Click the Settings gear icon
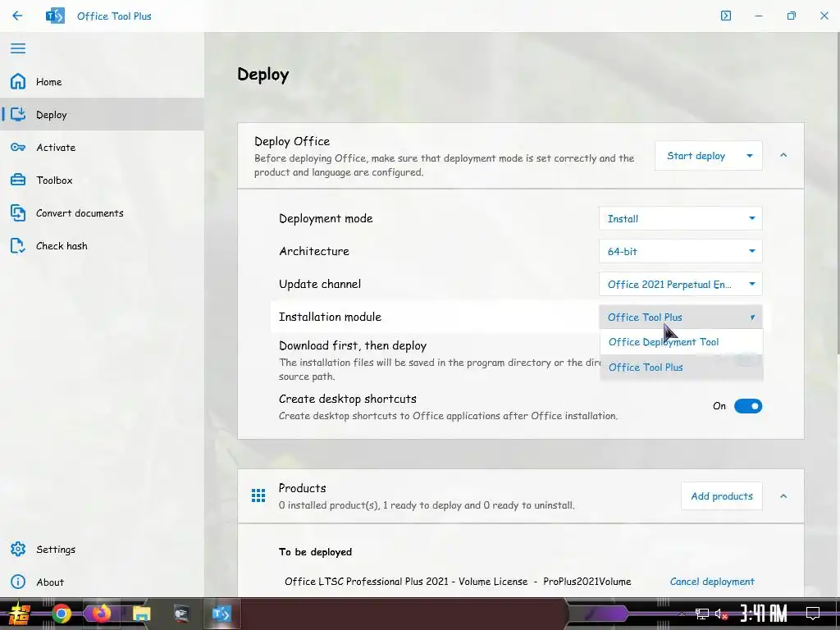 [x=18, y=549]
